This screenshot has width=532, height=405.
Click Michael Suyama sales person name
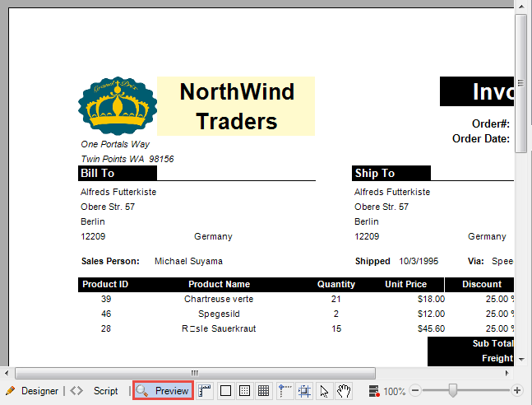188,261
